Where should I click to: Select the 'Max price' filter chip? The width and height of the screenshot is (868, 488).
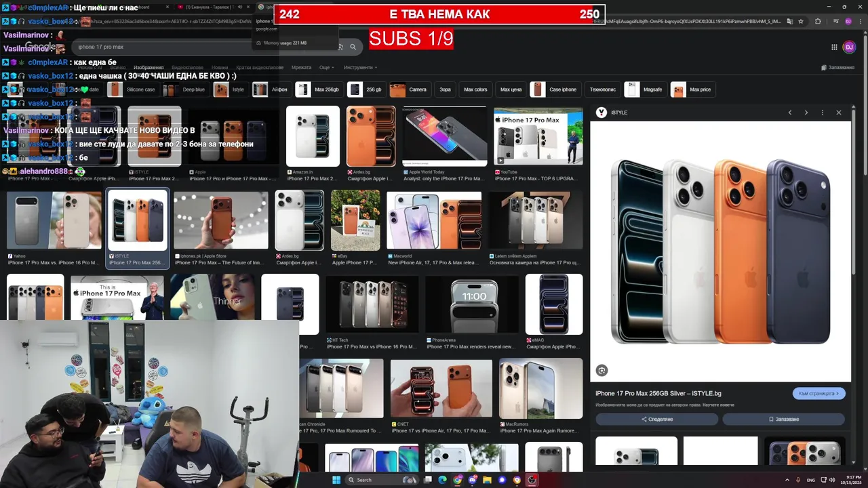pyautogui.click(x=692, y=89)
